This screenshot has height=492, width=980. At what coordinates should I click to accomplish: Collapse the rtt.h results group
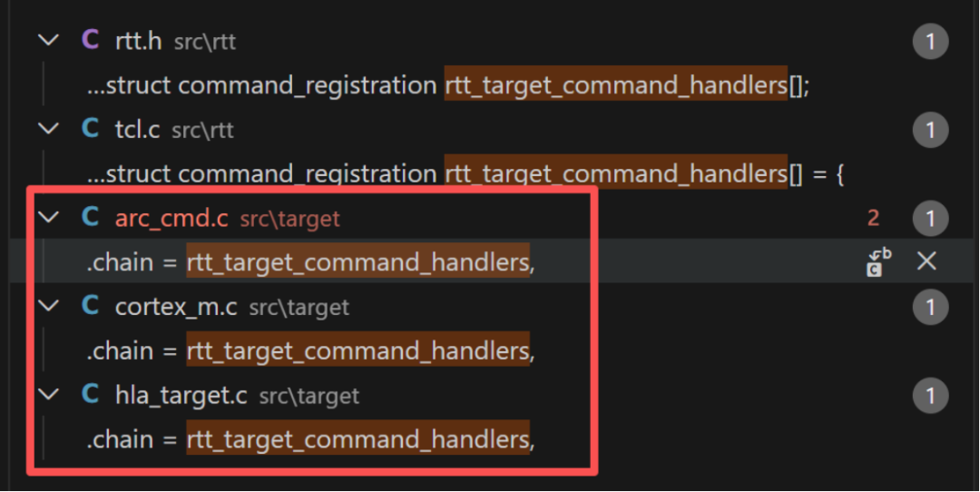[48, 41]
